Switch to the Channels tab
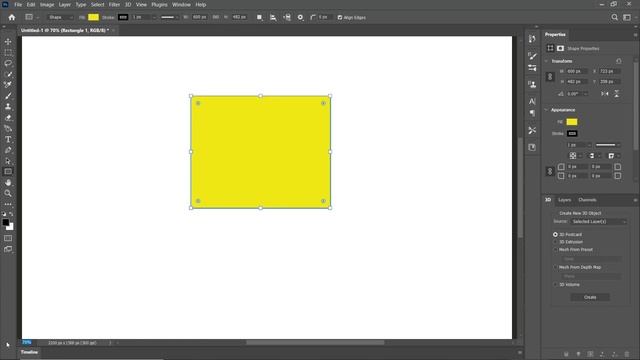Image resolution: width=640 pixels, height=360 pixels. click(587, 200)
